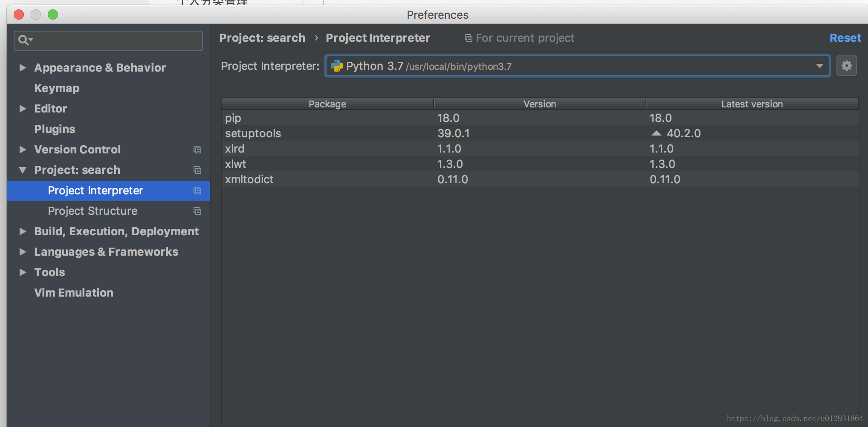Image resolution: width=868 pixels, height=427 pixels.
Task: Click the Python logo in interpreter field
Action: 337,66
